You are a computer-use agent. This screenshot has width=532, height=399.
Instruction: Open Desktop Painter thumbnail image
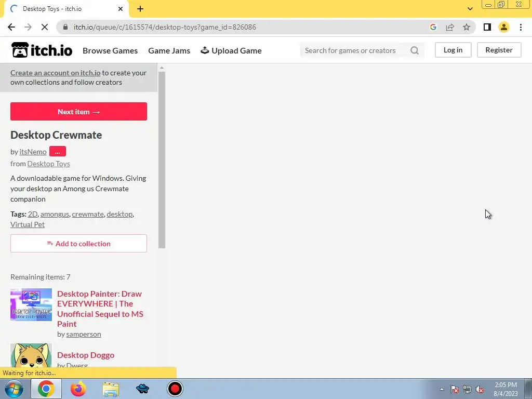pyautogui.click(x=31, y=304)
